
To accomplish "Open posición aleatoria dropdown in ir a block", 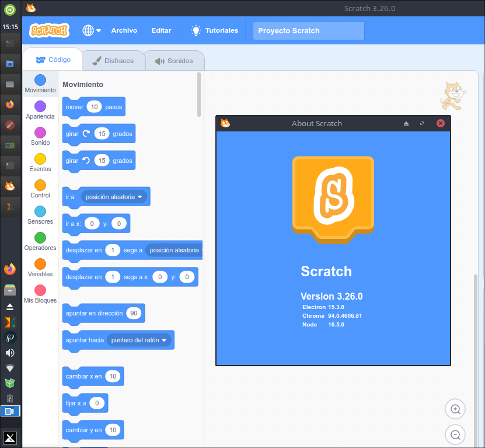I will [114, 197].
